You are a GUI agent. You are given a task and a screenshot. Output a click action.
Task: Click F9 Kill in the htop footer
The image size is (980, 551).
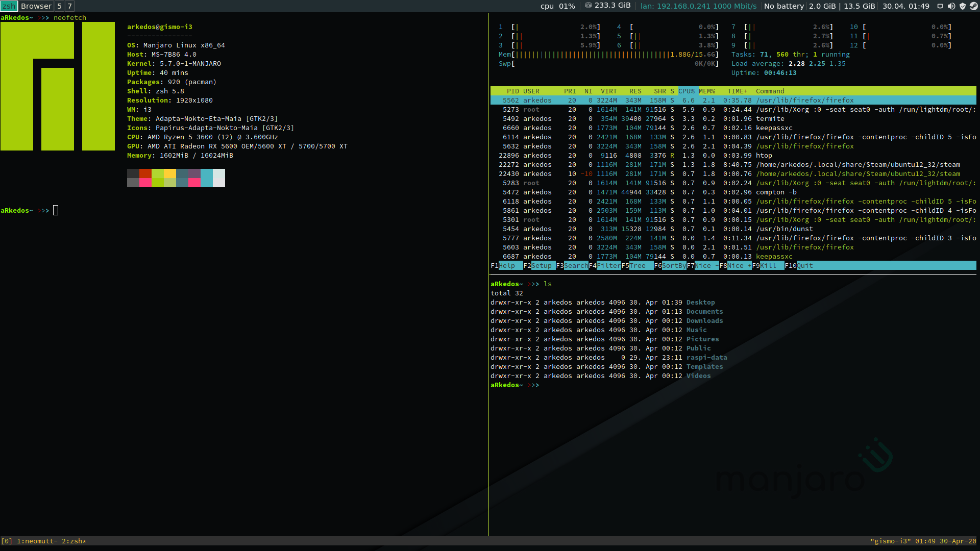tap(768, 266)
